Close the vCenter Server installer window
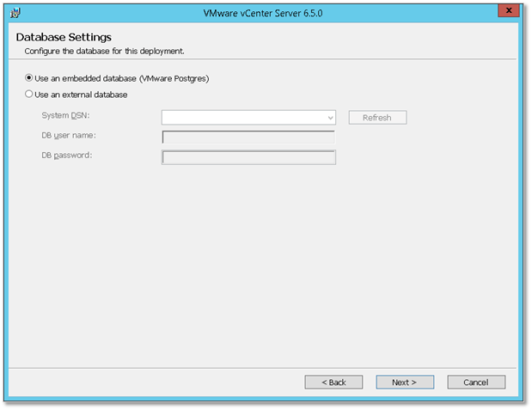 509,10
